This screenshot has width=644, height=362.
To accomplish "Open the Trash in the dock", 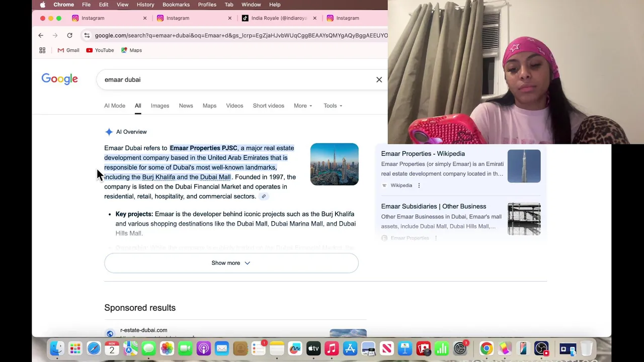I will pos(587,348).
